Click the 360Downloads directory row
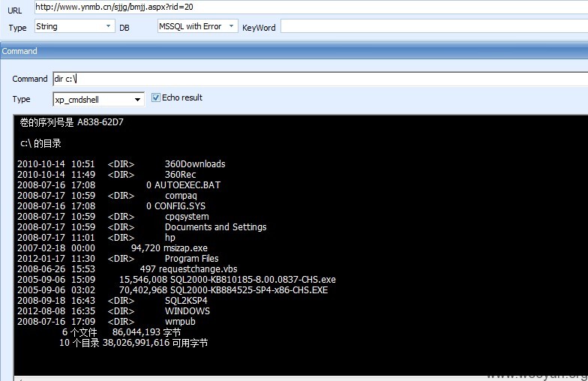 [x=121, y=163]
